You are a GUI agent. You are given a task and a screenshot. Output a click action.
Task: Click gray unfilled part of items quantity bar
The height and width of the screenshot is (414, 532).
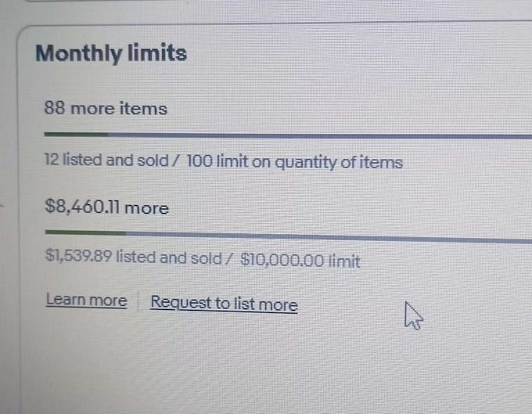point(320,136)
